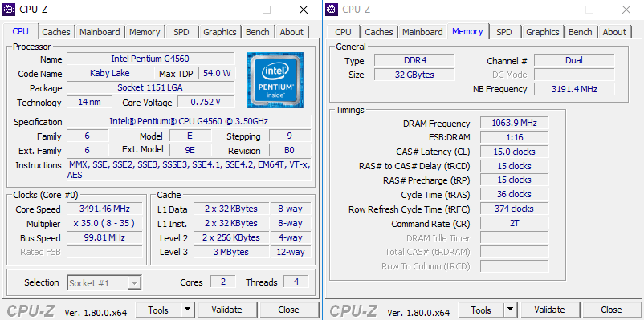
Task: Close right CPU-Z window via title bar X
Action: 626,10
